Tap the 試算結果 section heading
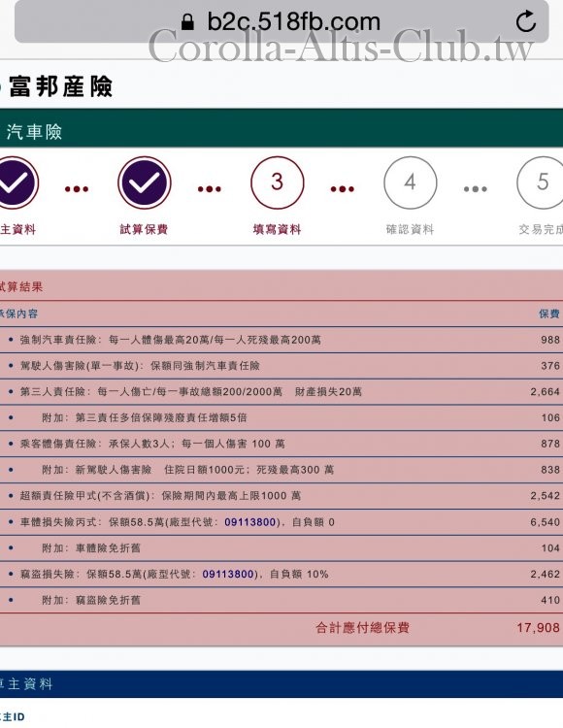Viewport: 563px width, 728px height. [x=21, y=287]
